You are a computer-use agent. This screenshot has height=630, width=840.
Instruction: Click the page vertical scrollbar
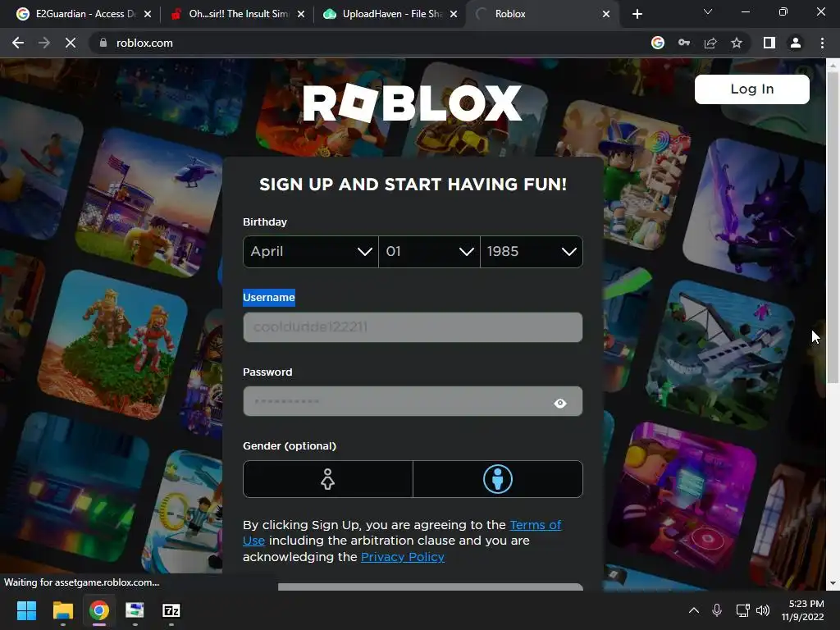833,228
